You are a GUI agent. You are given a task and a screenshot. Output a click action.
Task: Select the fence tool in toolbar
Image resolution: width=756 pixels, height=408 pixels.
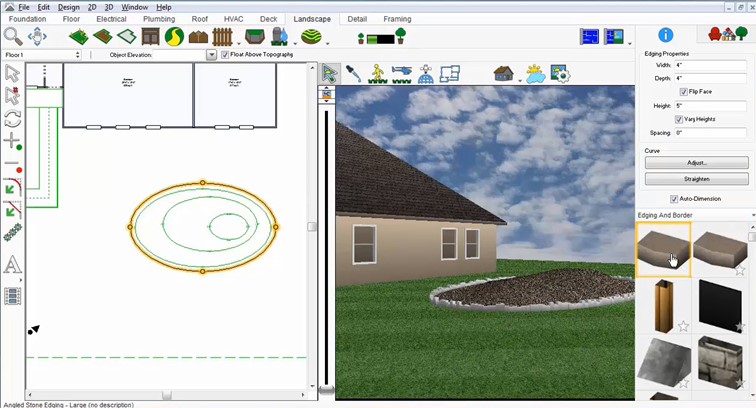click(223, 37)
